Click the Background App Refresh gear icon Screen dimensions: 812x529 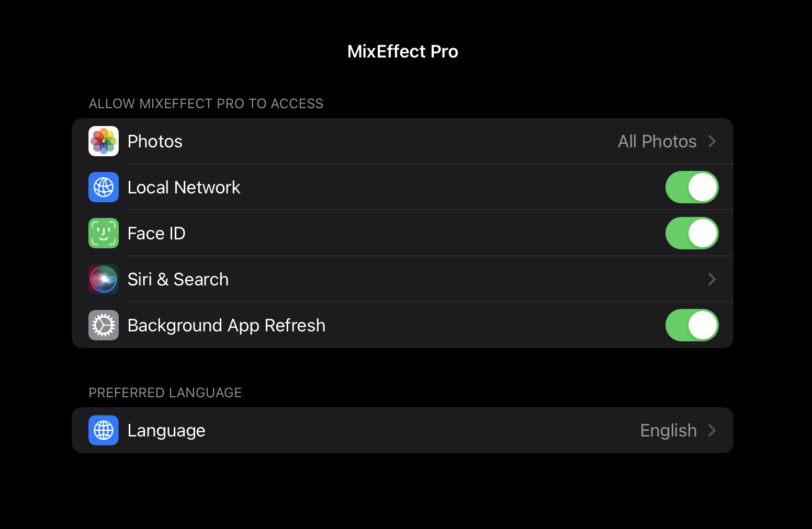(x=104, y=325)
